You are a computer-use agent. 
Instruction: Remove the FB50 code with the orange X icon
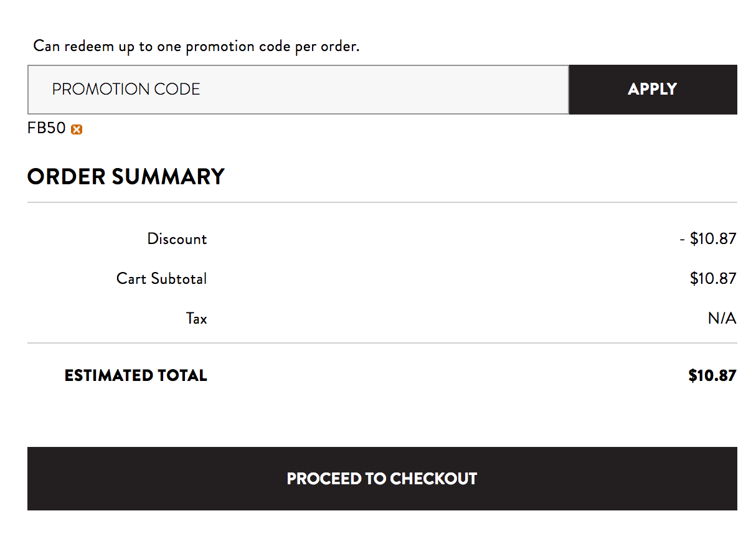click(x=77, y=129)
